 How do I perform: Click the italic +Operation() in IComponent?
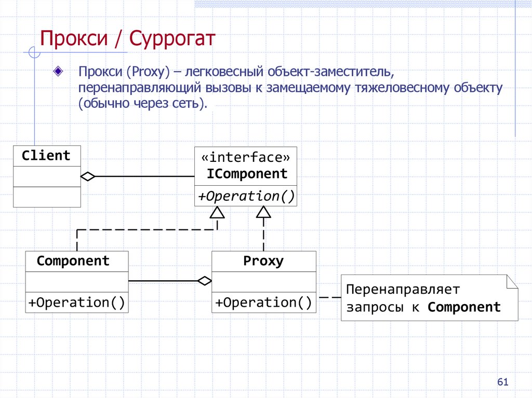[245, 196]
